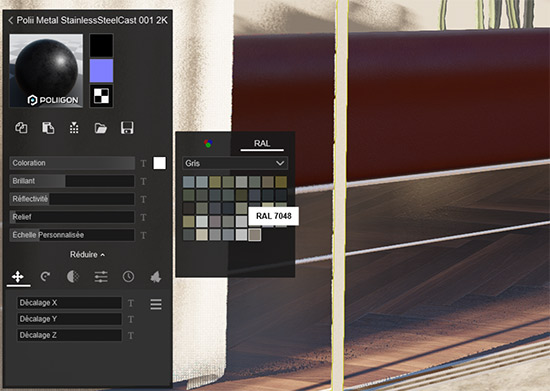The height and width of the screenshot is (391, 550).
Task: Pick the beige swatch in bottom row
Action: 202,235
